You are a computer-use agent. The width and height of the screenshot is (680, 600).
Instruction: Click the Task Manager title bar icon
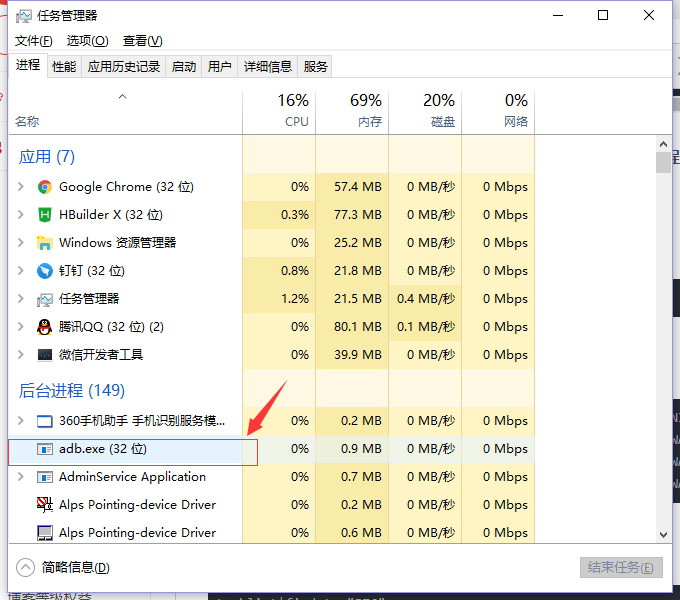pos(23,16)
